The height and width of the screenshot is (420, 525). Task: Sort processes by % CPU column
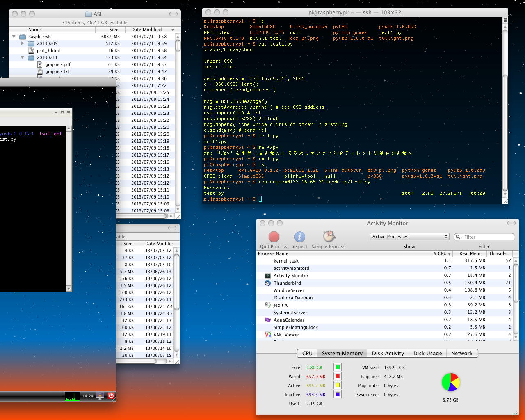(441, 253)
